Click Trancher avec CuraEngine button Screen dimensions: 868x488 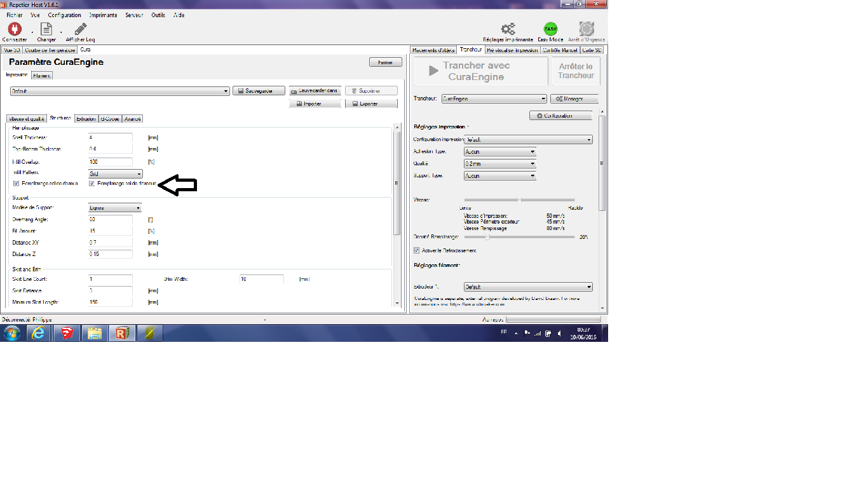click(480, 71)
